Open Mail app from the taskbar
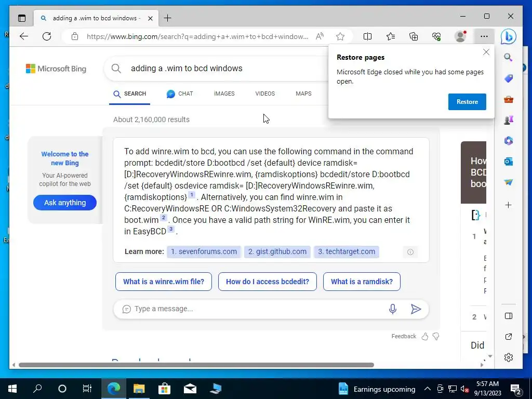The height and width of the screenshot is (399, 532). pos(190,389)
